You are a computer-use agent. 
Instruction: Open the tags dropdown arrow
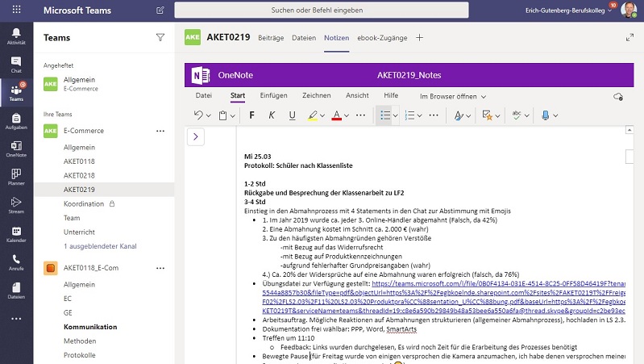pos(497,116)
